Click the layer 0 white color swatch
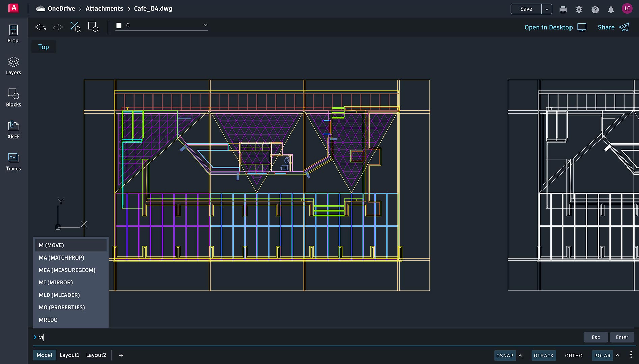This screenshot has width=639, height=364. (x=119, y=25)
